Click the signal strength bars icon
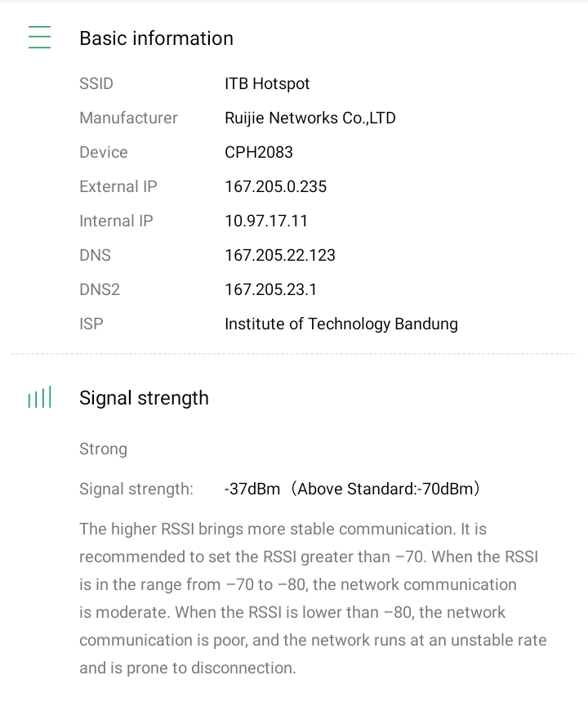 39,398
